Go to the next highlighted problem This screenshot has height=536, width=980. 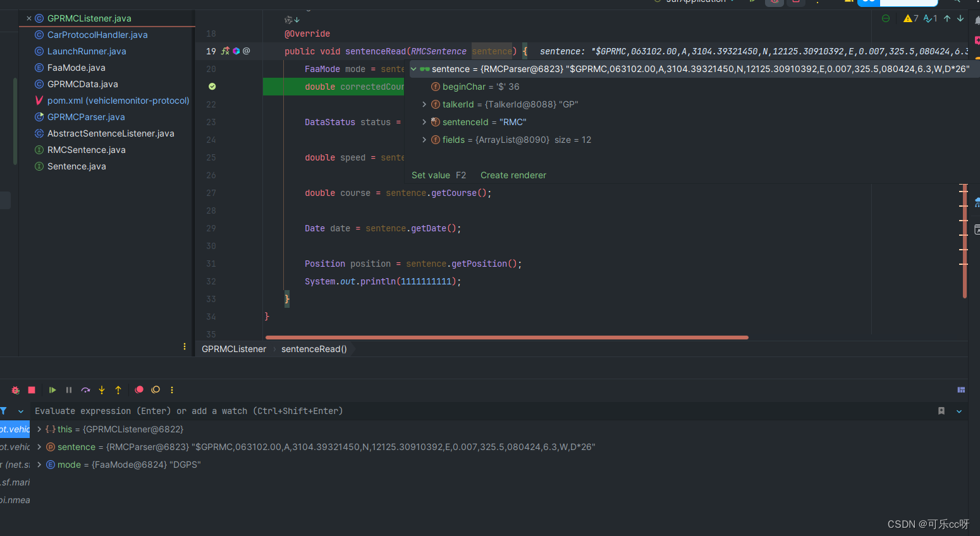960,18
